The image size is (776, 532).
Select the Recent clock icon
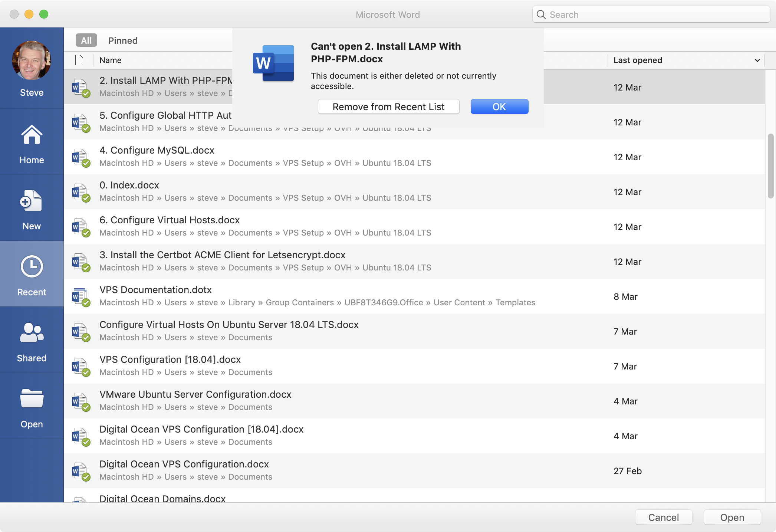pos(32,266)
